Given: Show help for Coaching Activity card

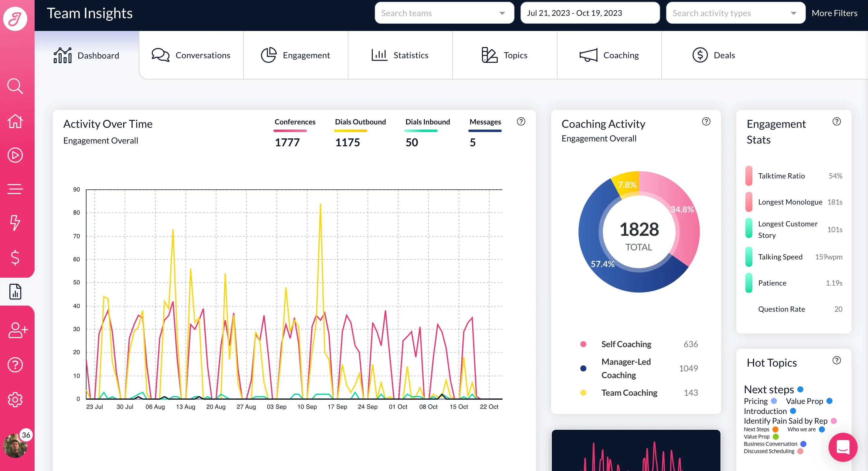Looking at the screenshot, I should pos(706,122).
